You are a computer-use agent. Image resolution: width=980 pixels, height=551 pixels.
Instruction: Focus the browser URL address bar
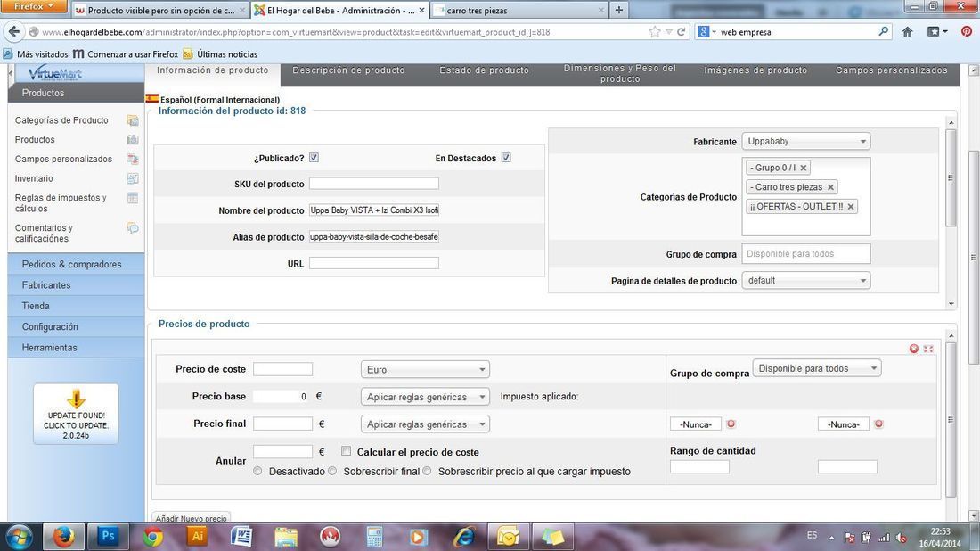pos(344,32)
